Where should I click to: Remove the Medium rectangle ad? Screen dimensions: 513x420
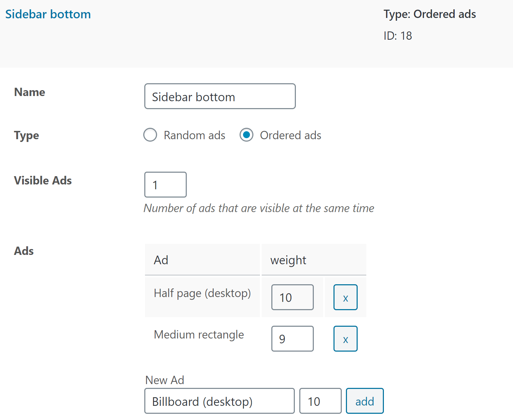(x=345, y=338)
